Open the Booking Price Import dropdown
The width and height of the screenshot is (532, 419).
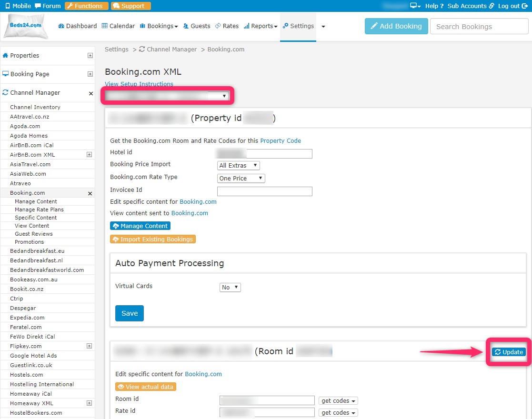[239, 166]
